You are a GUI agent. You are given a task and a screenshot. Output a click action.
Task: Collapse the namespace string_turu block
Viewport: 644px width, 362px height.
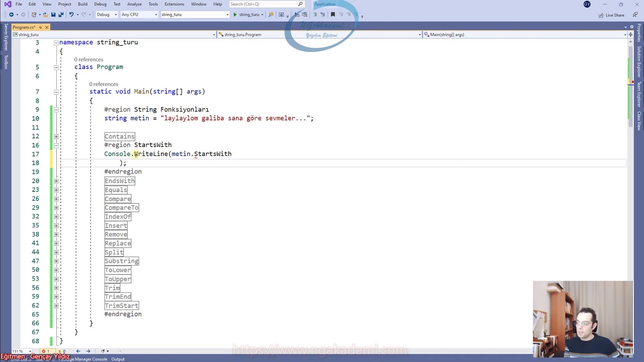coord(56,43)
